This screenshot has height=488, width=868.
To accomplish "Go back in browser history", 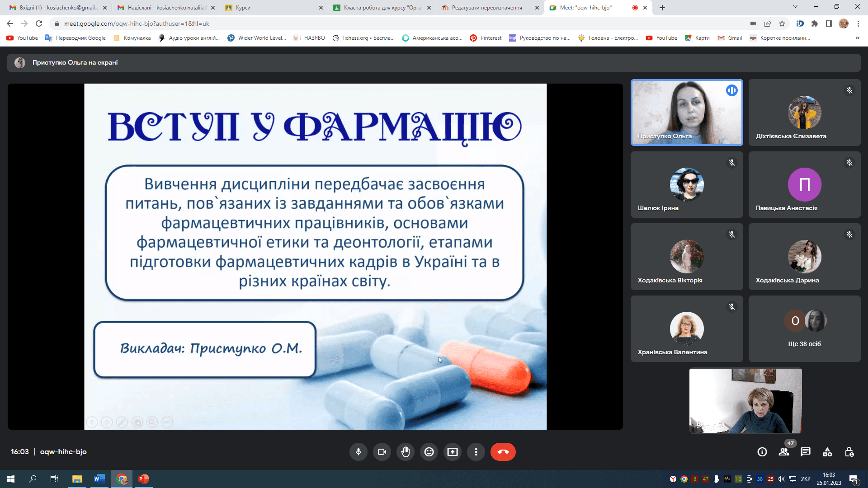I will click(10, 23).
